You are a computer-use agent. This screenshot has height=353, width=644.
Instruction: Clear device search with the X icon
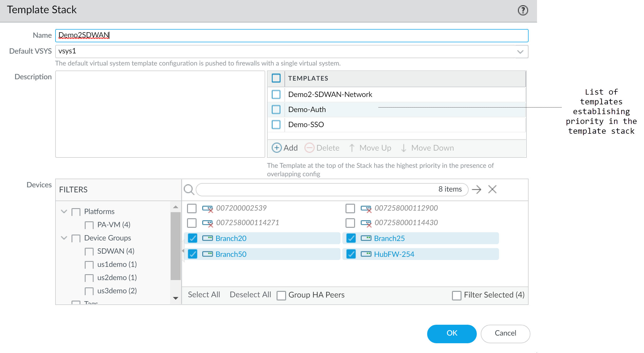coord(492,189)
